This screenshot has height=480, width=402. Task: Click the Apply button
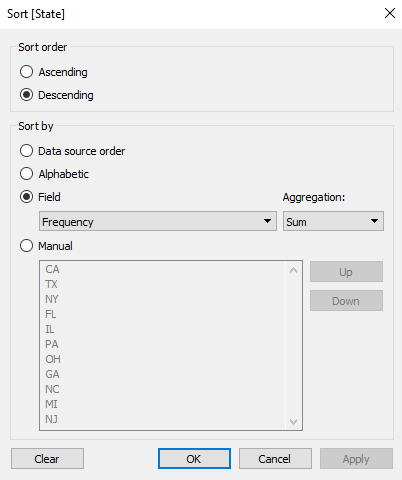click(x=356, y=459)
